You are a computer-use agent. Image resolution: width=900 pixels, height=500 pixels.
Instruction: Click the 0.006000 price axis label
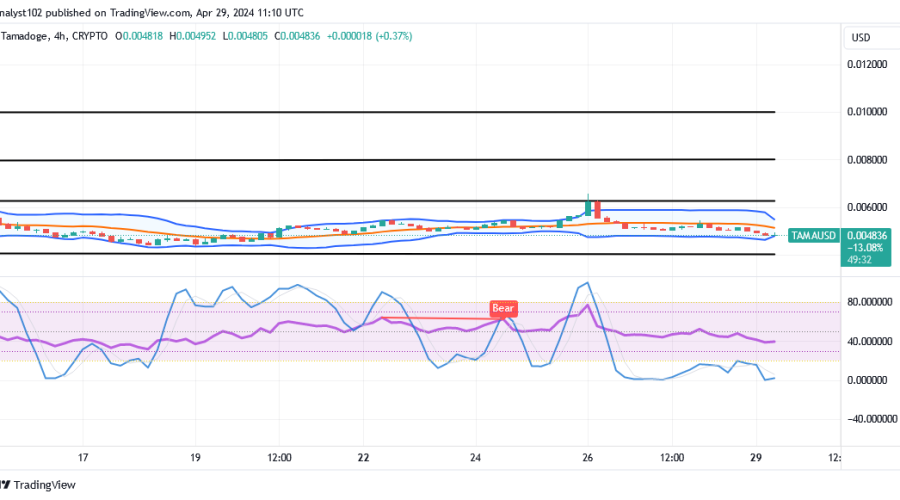(x=867, y=207)
